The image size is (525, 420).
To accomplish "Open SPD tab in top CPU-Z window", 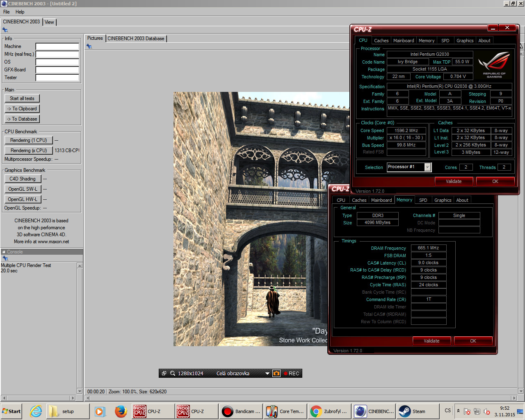I will click(x=445, y=41).
